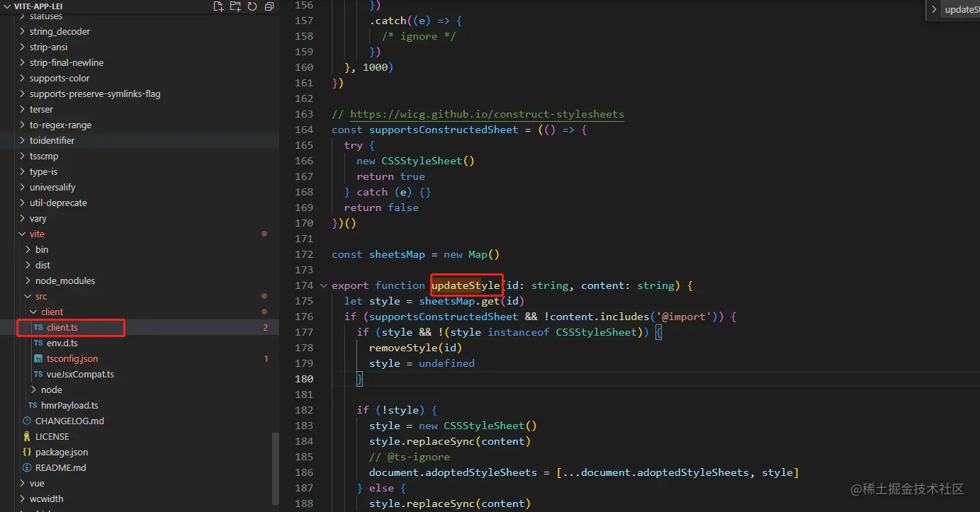The height and width of the screenshot is (512, 980).
Task: Click the "// @ts-ignore" comment line
Action: click(410, 457)
